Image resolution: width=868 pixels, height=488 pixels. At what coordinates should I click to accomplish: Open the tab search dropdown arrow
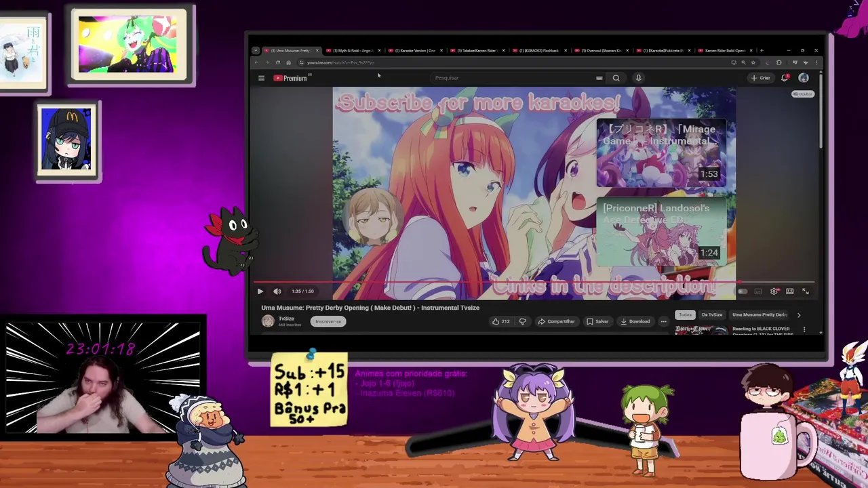(x=255, y=51)
